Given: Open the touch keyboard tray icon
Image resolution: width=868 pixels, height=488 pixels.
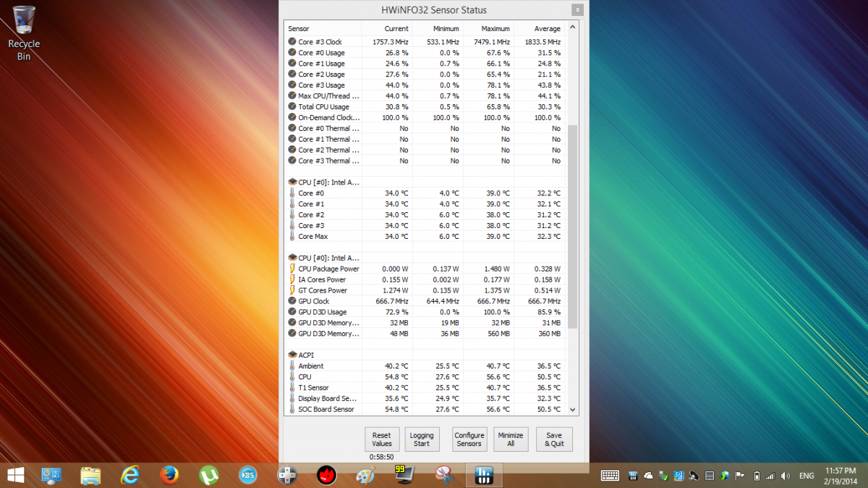Looking at the screenshot, I should 610,476.
